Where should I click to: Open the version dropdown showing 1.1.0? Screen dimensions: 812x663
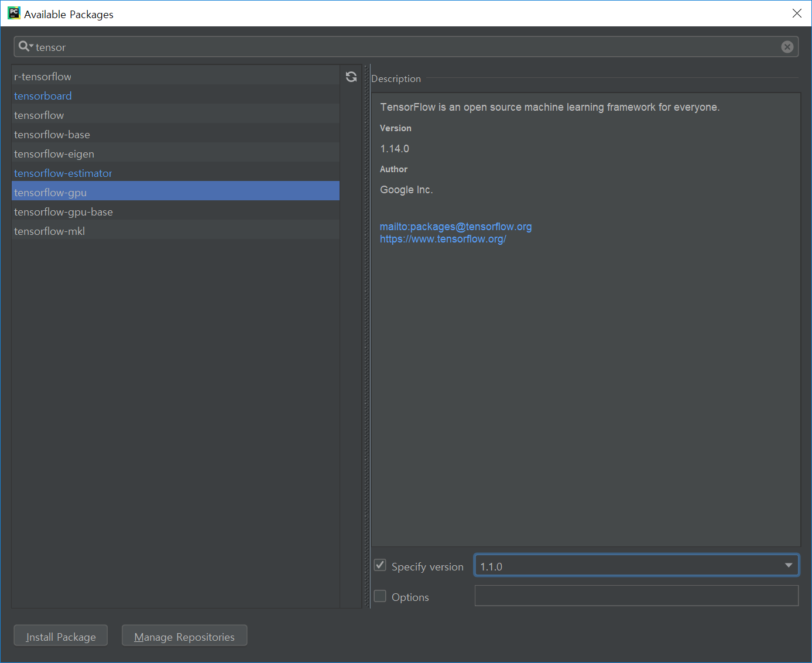[x=636, y=566]
